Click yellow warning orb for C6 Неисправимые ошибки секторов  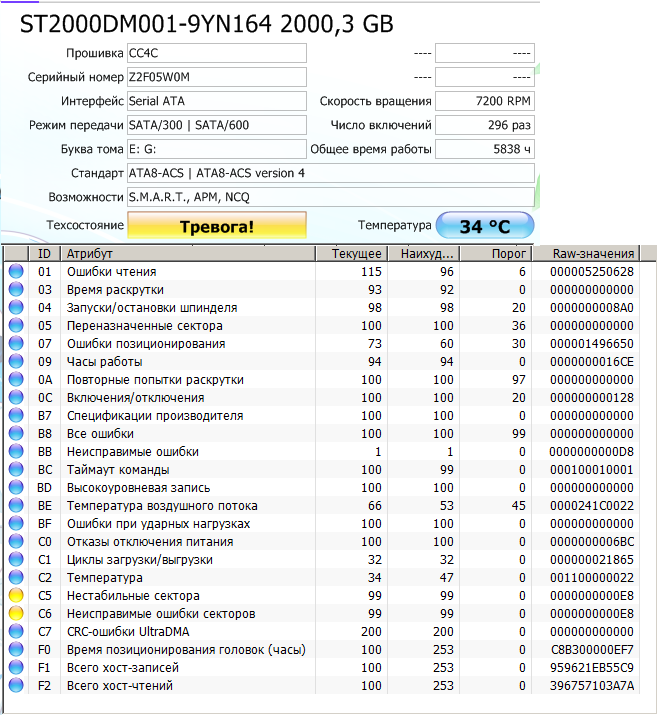point(16,614)
